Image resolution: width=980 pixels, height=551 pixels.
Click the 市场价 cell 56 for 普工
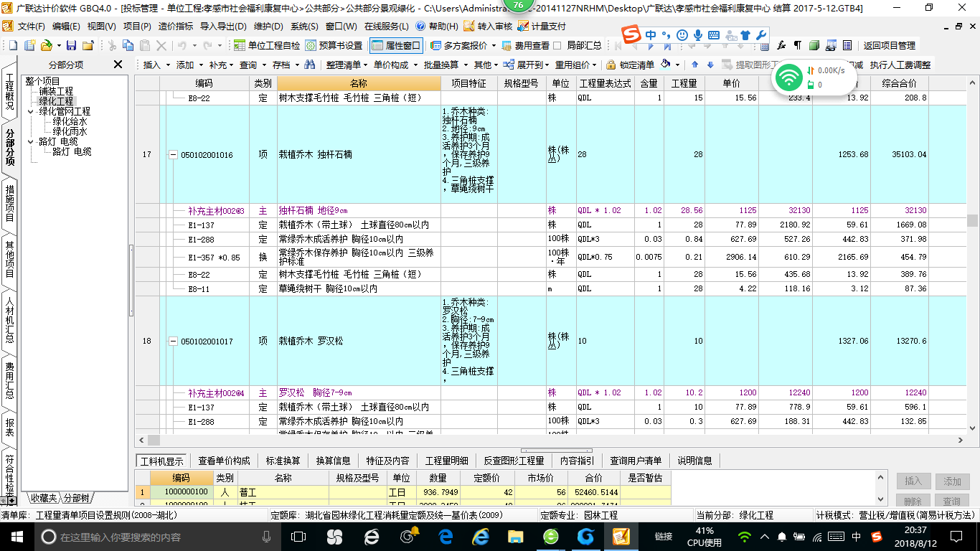541,492
